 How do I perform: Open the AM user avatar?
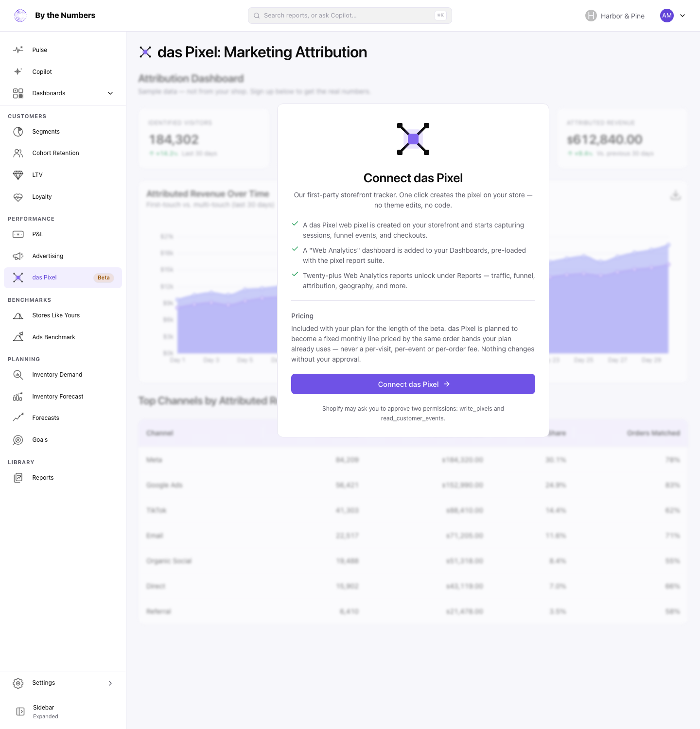click(x=667, y=16)
